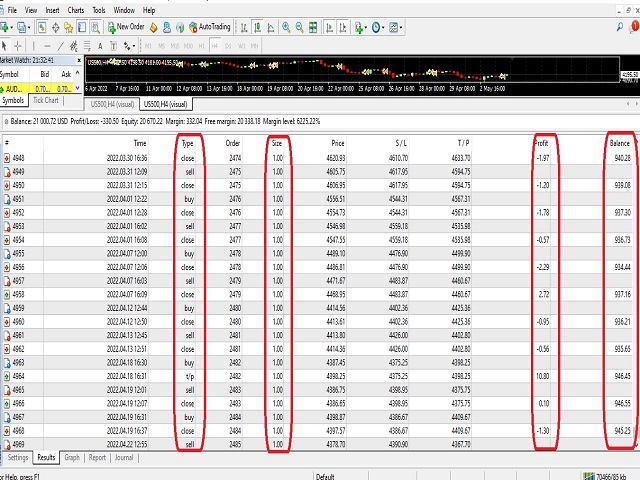Open the Tools menu
Image resolution: width=640 pixels, height=480 pixels.
pyautogui.click(x=99, y=10)
